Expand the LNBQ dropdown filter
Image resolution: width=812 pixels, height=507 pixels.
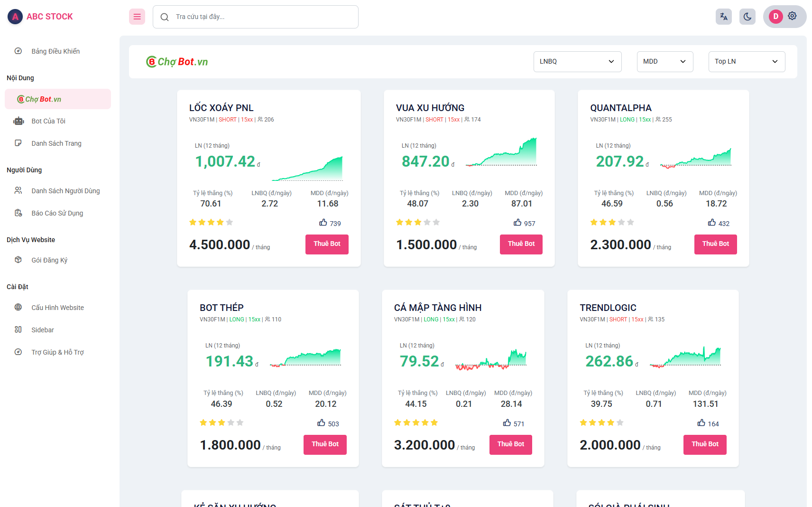tap(577, 62)
